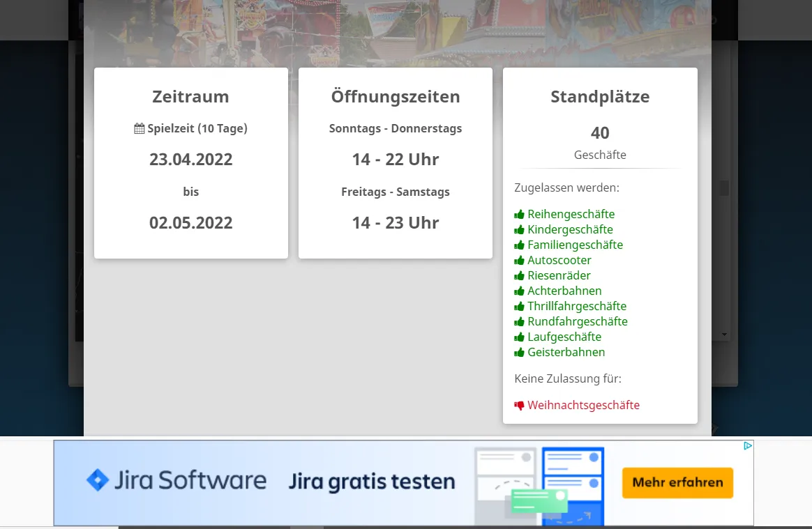The height and width of the screenshot is (529, 812).
Task: Click the scrollbar thumb in background panel
Action: [724, 188]
